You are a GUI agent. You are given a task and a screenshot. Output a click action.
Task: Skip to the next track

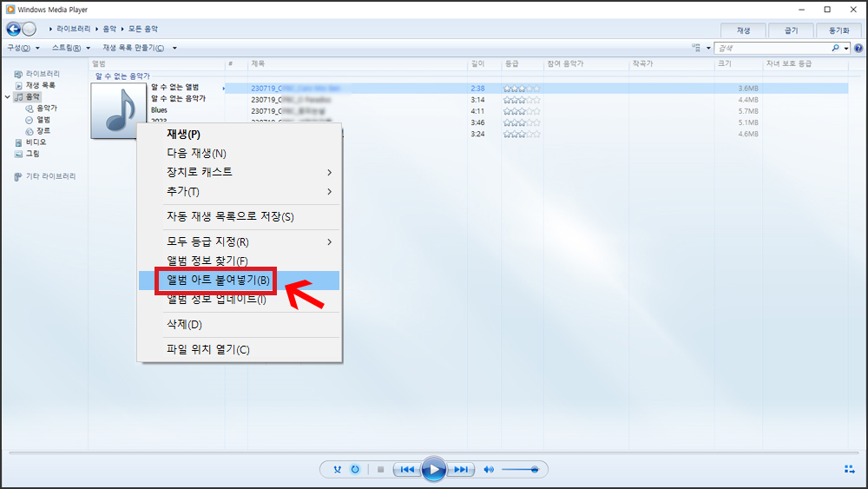pos(461,470)
